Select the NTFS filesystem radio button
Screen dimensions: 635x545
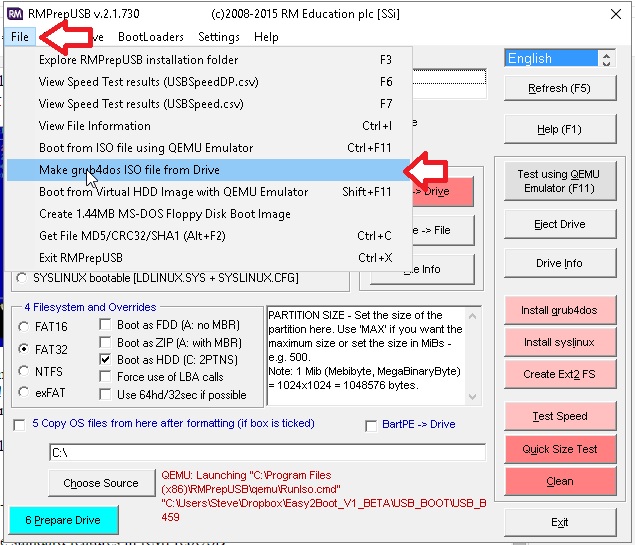[24, 371]
